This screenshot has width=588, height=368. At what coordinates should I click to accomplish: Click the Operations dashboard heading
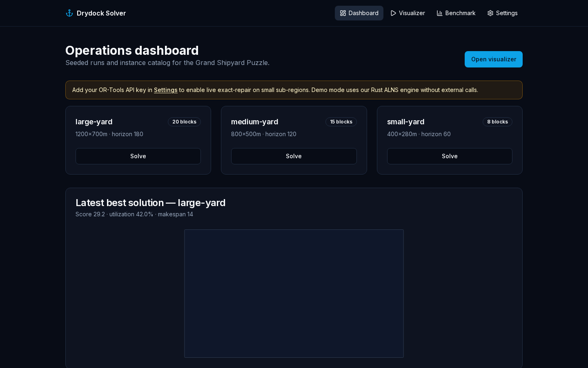pyautogui.click(x=132, y=50)
